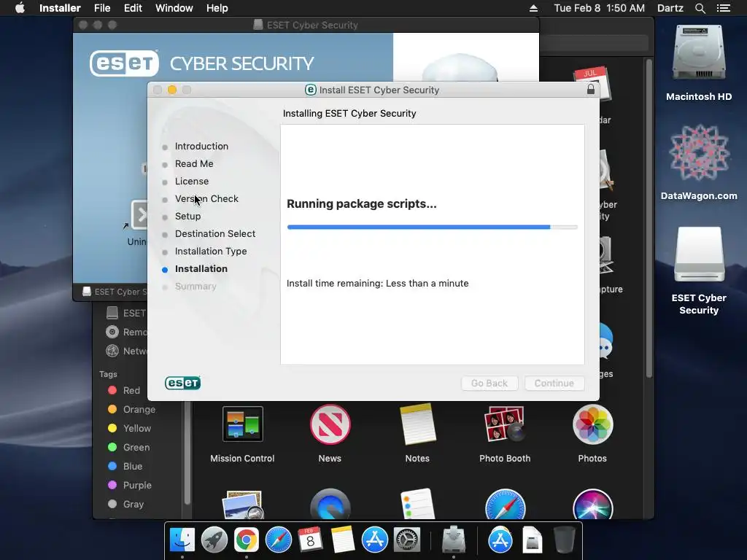Open the Installer app in the Dock
Viewport: 747px width, 560px height.
pos(454,540)
